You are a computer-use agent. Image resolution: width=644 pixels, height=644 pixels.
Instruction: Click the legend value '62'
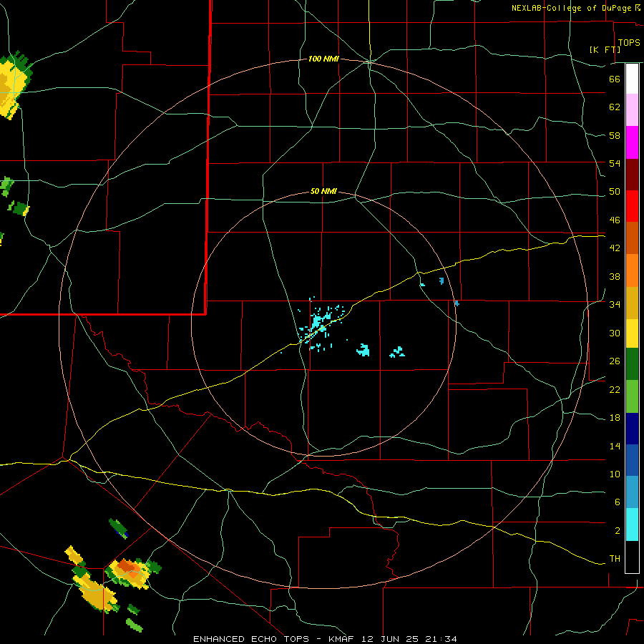pyautogui.click(x=615, y=107)
